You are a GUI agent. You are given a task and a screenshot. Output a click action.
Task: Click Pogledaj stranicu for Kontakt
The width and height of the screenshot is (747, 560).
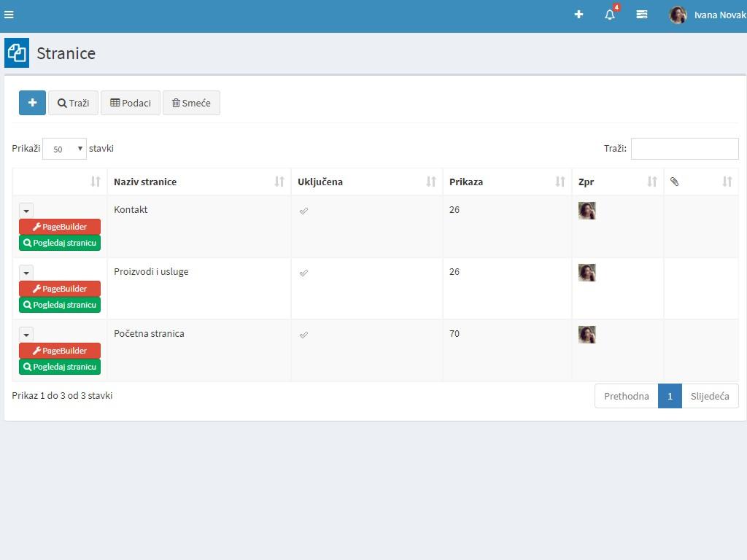(x=60, y=243)
